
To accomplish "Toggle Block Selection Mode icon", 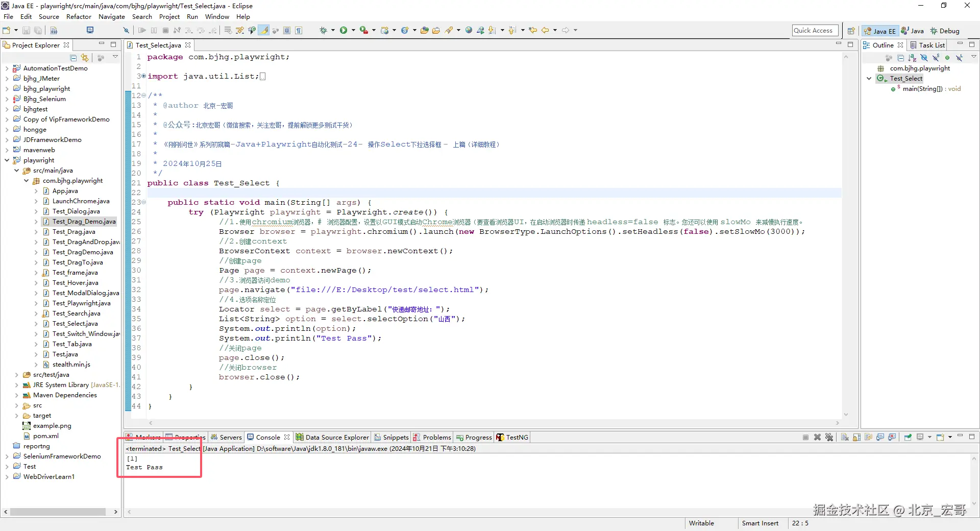I will 287,30.
